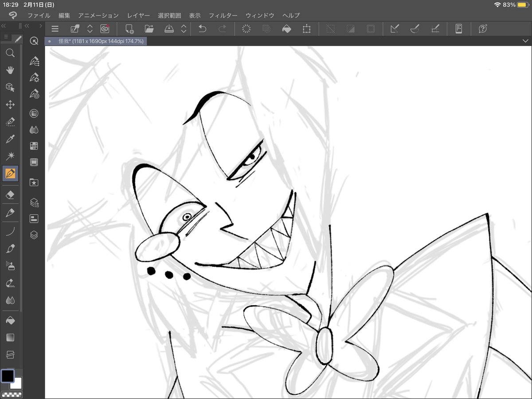Image resolution: width=532 pixels, height=399 pixels.
Task: Select the black main color swatch
Action: click(8, 376)
